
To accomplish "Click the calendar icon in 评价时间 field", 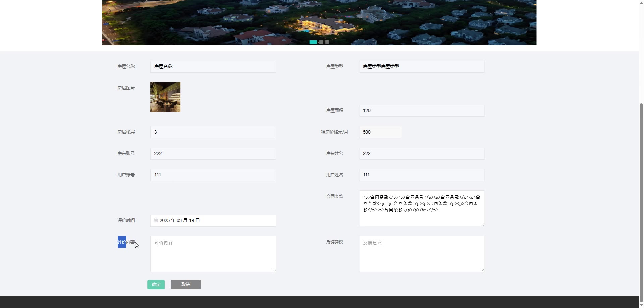I will (156, 221).
